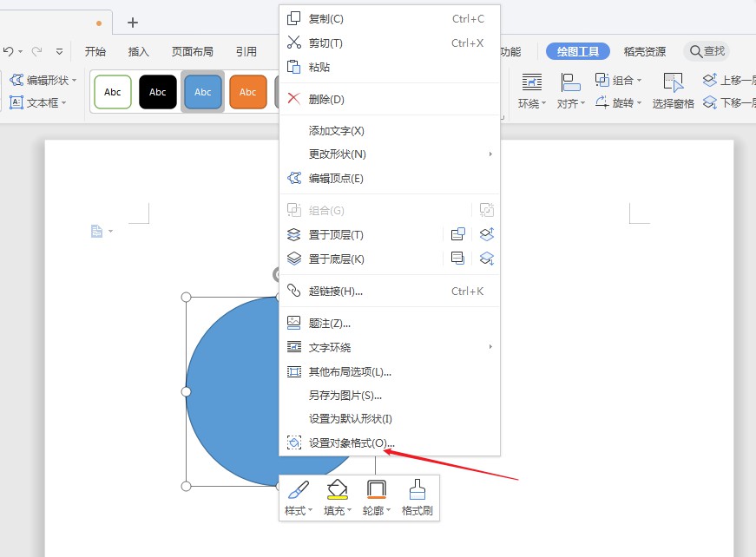Click the 上移一层 bring forward icon
The width and height of the screenshot is (756, 557).
coord(722,79)
